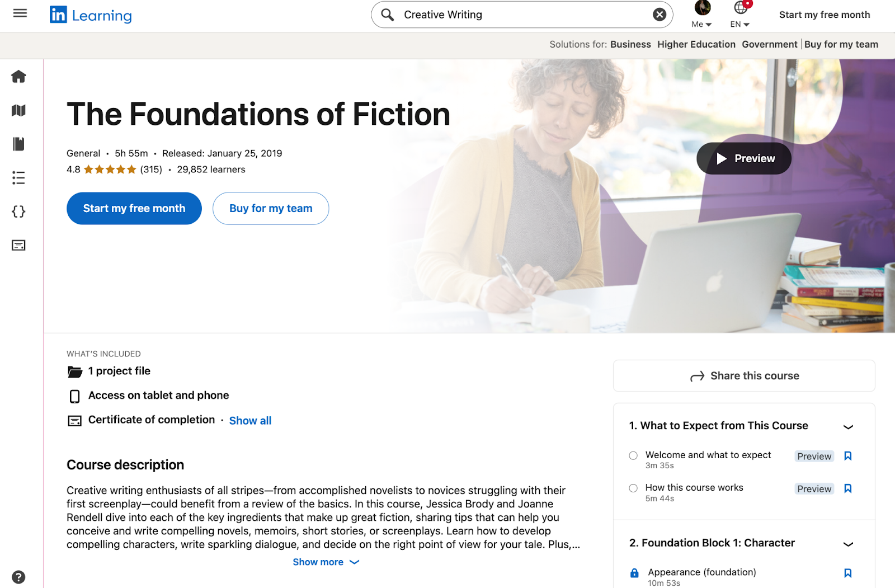
Task: Toggle completion circle for 'How this course works'
Action: [x=633, y=488]
